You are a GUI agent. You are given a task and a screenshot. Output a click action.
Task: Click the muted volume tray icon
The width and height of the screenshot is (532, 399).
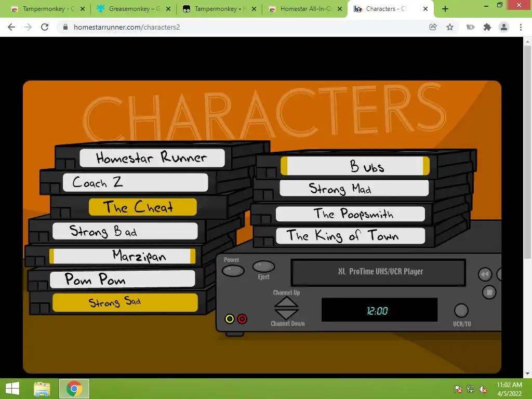pyautogui.click(x=483, y=389)
